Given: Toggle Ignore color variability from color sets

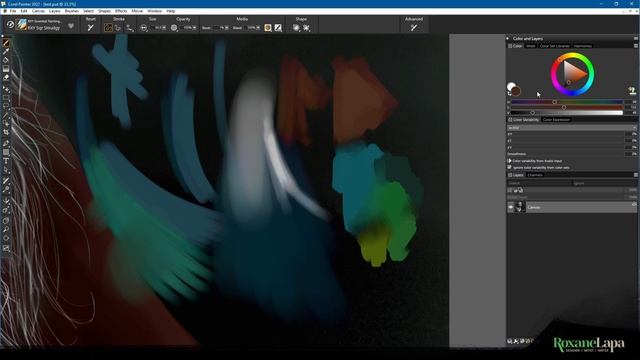Looking at the screenshot, I should 509,167.
